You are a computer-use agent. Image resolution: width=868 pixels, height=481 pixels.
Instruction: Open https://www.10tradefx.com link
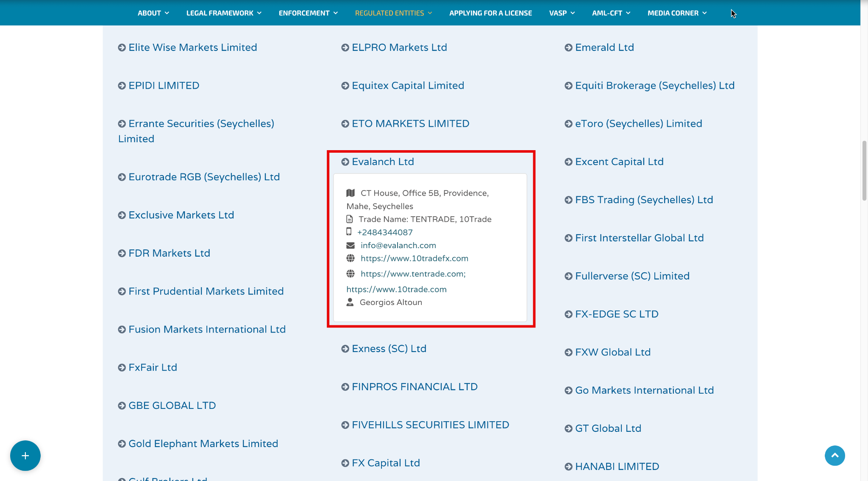point(414,259)
